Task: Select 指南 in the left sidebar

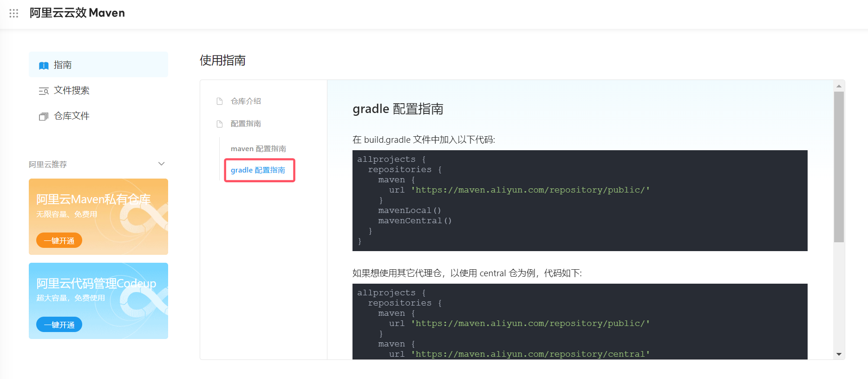Action: pyautogui.click(x=63, y=65)
